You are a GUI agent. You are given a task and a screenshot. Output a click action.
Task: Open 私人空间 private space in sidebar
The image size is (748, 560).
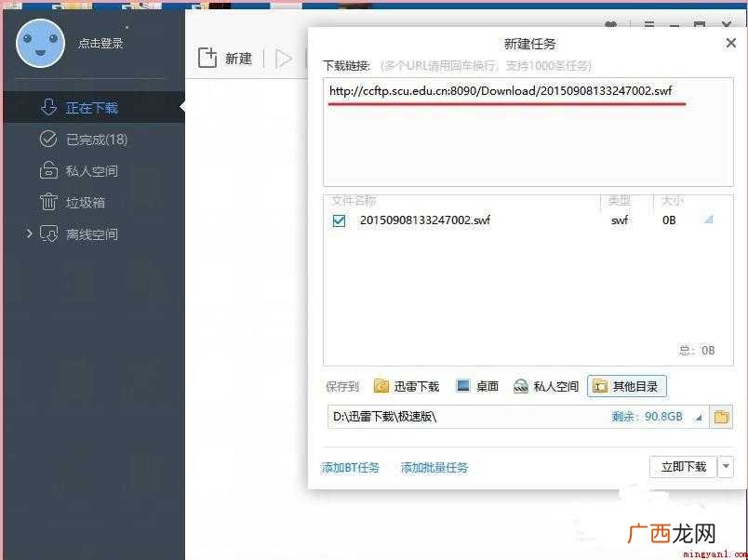(79, 171)
